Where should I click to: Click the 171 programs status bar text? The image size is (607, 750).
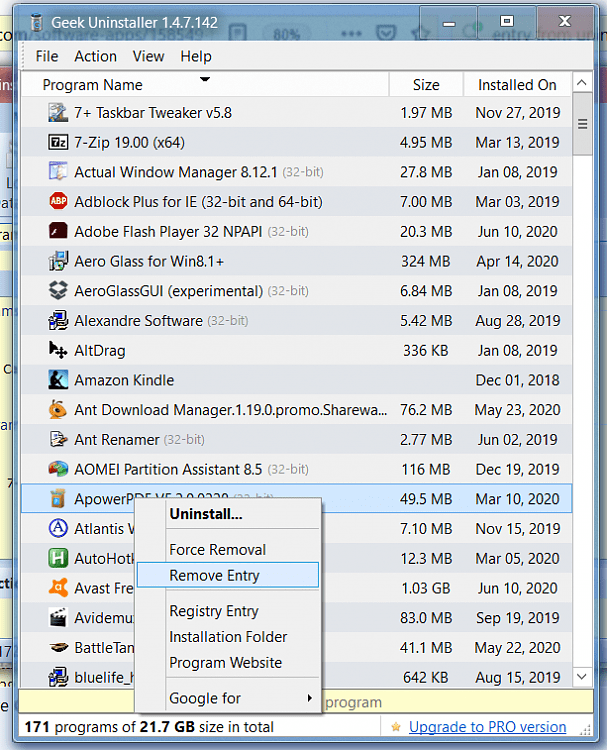tap(149, 727)
